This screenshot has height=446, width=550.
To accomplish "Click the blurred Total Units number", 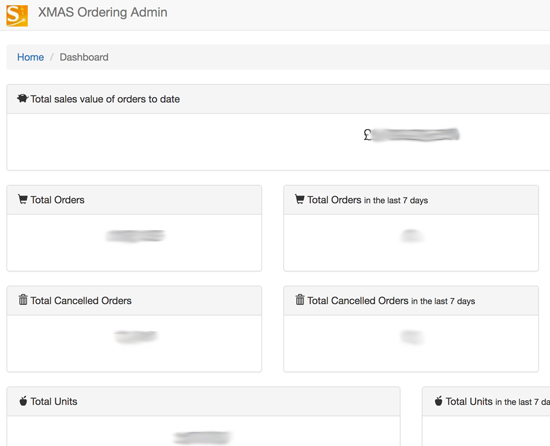I will click(202, 438).
